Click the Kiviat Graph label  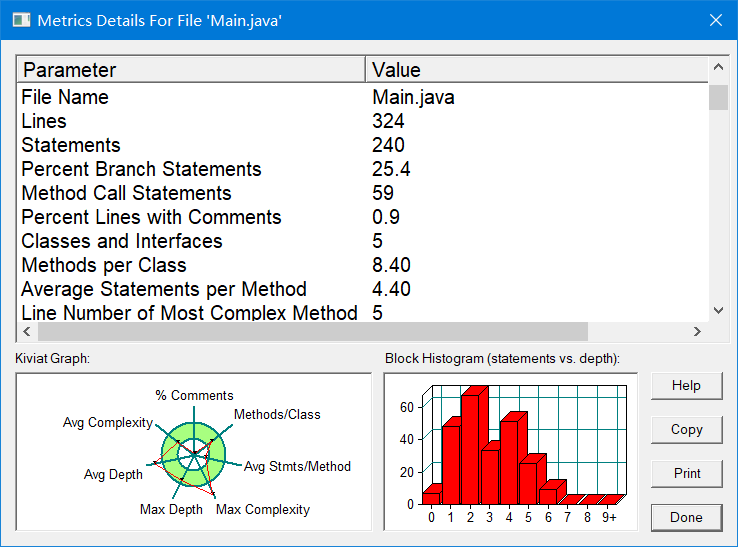pyautogui.click(x=52, y=359)
